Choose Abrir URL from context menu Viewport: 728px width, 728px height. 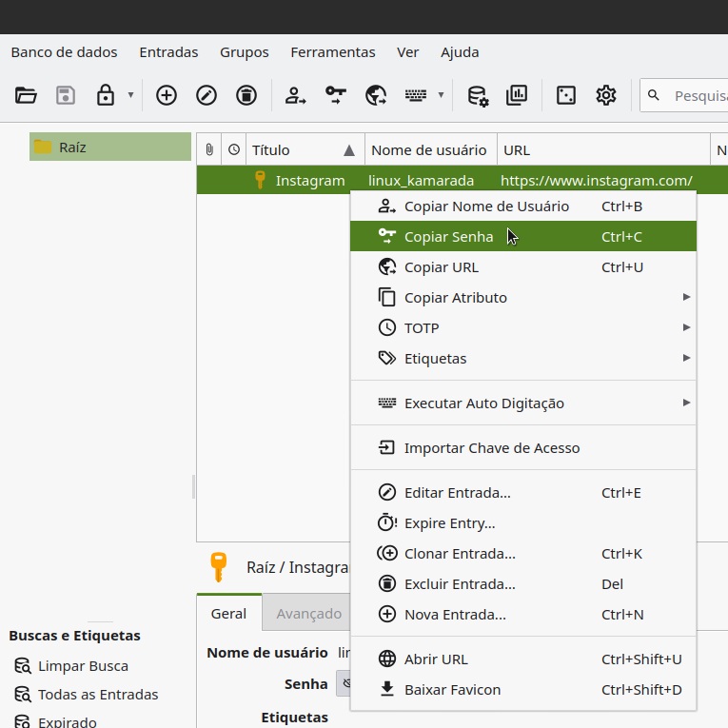pyautogui.click(x=523, y=659)
